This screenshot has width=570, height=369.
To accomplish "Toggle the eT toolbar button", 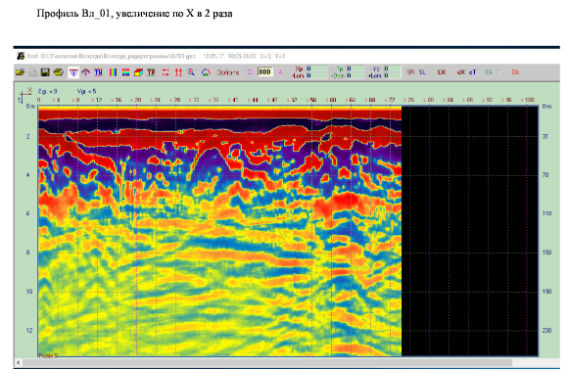I will [472, 72].
